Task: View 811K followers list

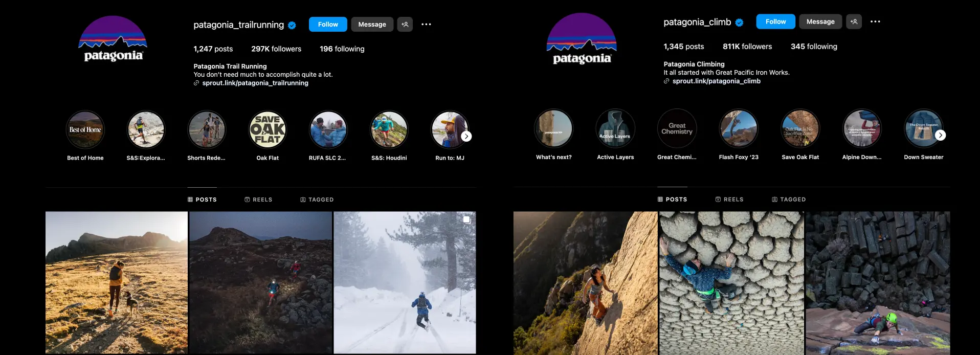Action: (x=747, y=46)
